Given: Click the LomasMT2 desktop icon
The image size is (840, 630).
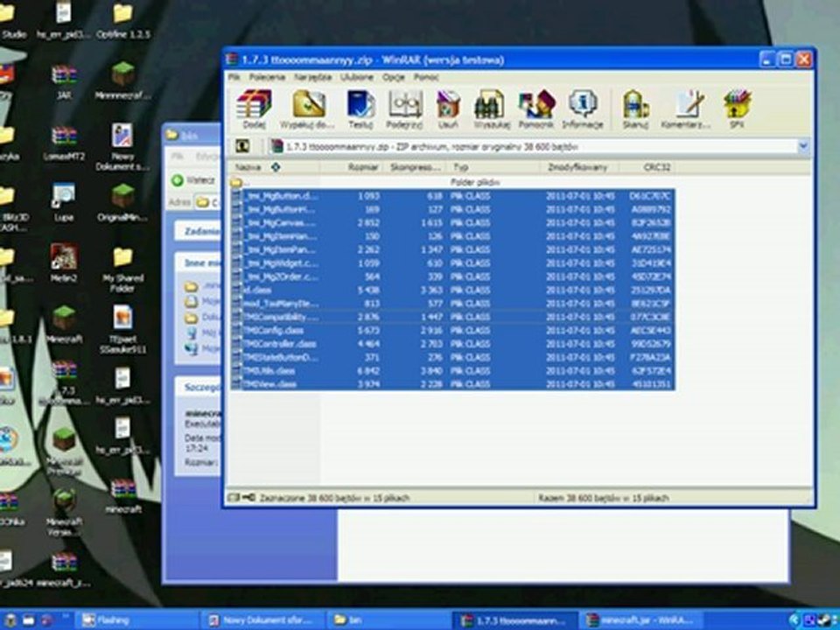Looking at the screenshot, I should 64,143.
